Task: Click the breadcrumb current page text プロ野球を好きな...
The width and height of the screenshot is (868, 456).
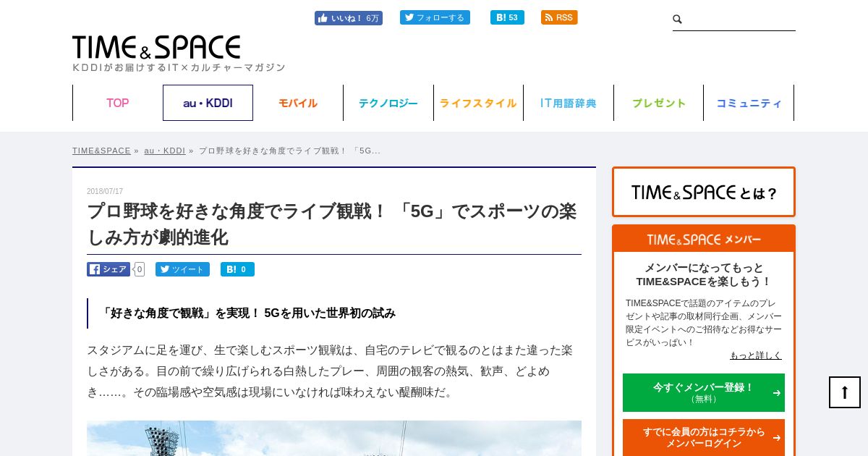Action: point(289,151)
